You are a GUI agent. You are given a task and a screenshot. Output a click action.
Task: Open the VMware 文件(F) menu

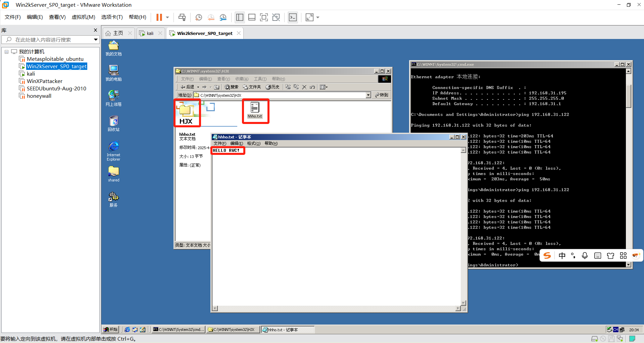tap(12, 17)
